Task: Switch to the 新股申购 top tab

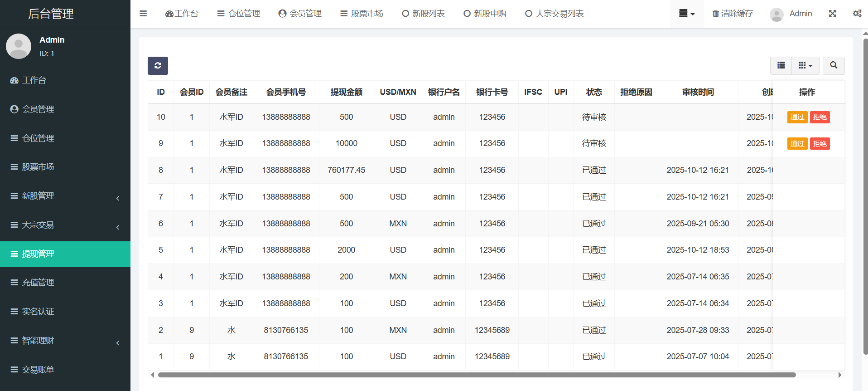Action: [485, 14]
